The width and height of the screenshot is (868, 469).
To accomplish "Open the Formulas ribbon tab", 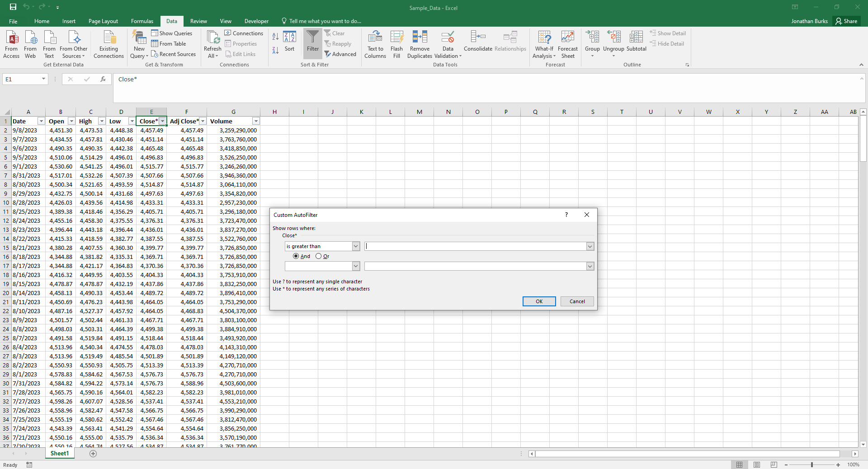I will [142, 21].
